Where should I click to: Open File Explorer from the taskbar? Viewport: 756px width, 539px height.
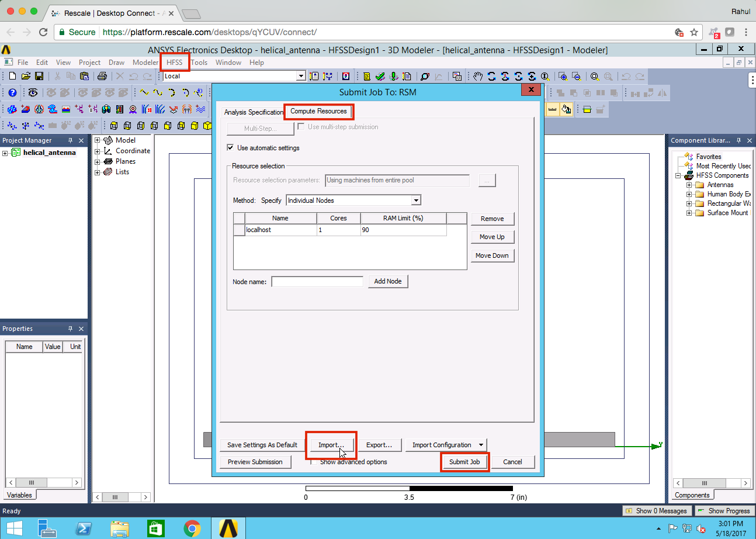point(120,528)
